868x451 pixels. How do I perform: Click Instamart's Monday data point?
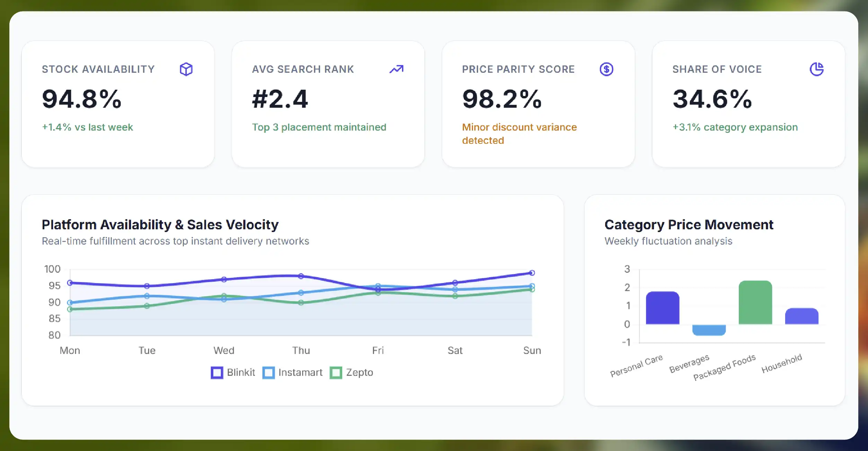(x=70, y=302)
